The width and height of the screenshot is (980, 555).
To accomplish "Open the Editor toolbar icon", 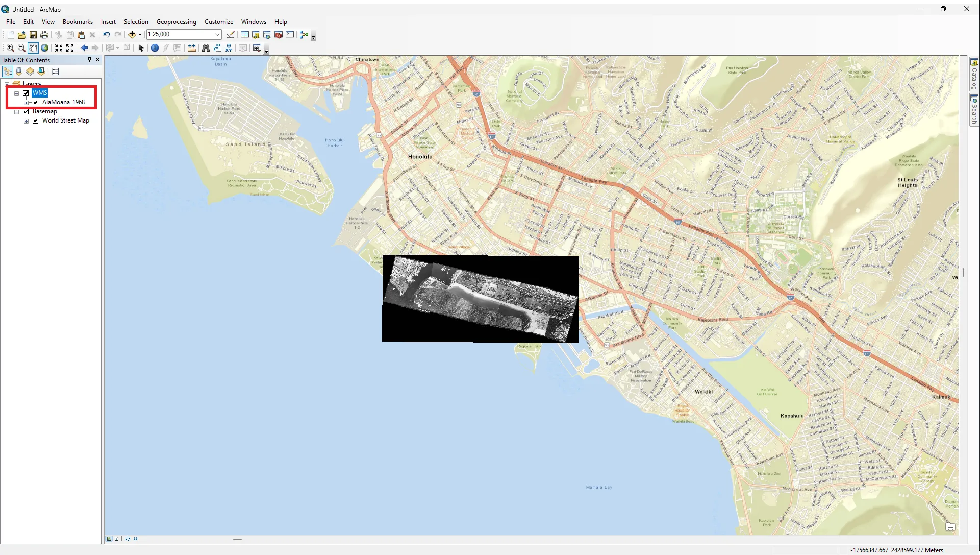I will pos(231,35).
